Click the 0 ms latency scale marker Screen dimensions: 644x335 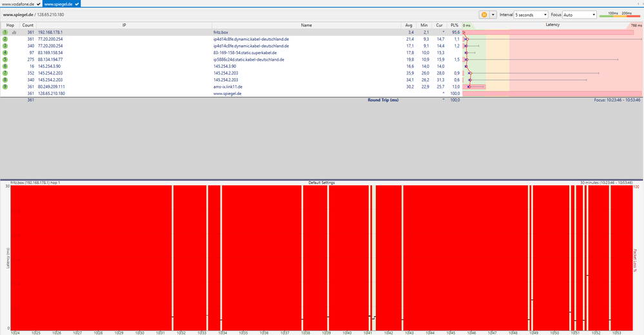click(x=467, y=25)
